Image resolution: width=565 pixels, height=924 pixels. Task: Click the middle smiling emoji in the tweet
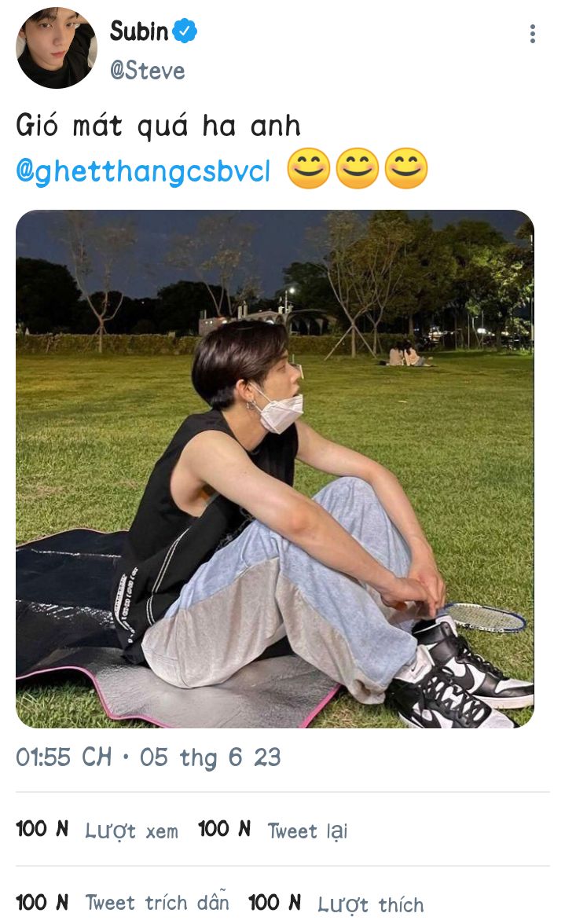coord(357,168)
